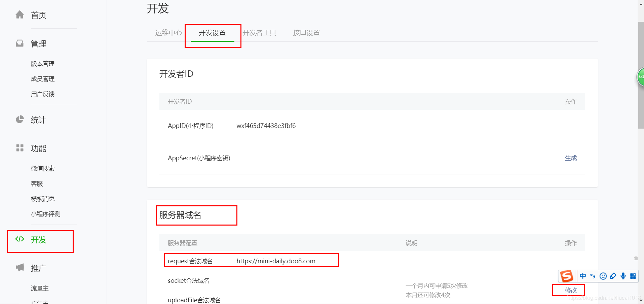The height and width of the screenshot is (304, 644).
Task: Select the 统计 pie chart icon
Action: [20, 119]
